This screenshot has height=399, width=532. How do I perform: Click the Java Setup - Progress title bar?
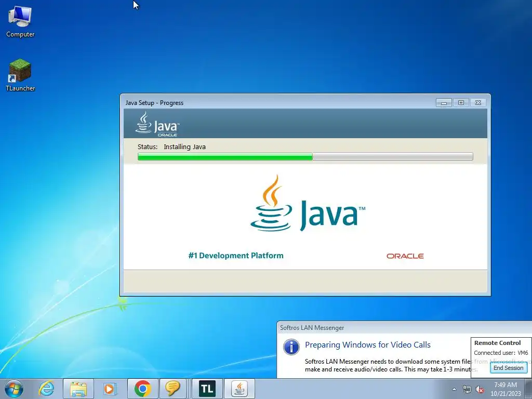(x=278, y=102)
